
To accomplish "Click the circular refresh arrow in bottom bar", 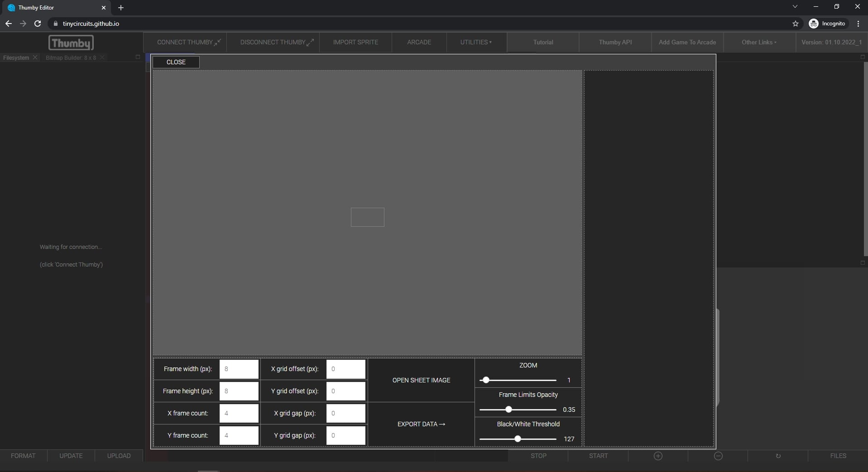I will pyautogui.click(x=778, y=456).
